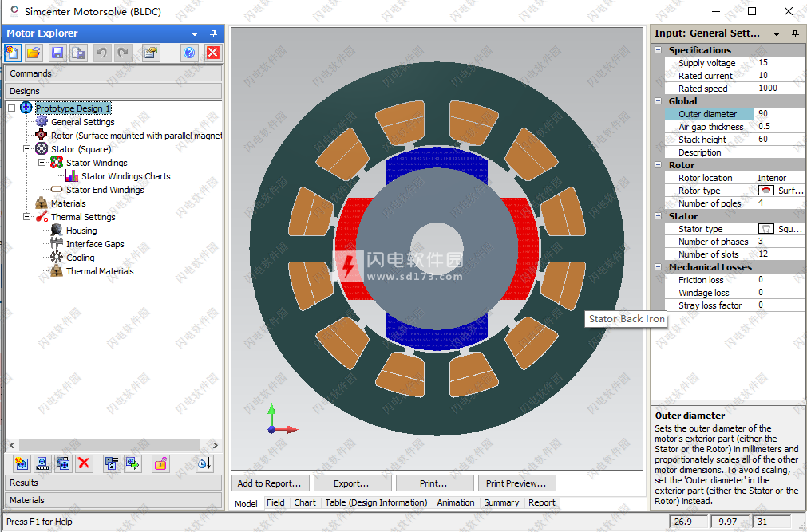
Task: Collapse the Prototype Design 1 node
Action: click(x=11, y=108)
